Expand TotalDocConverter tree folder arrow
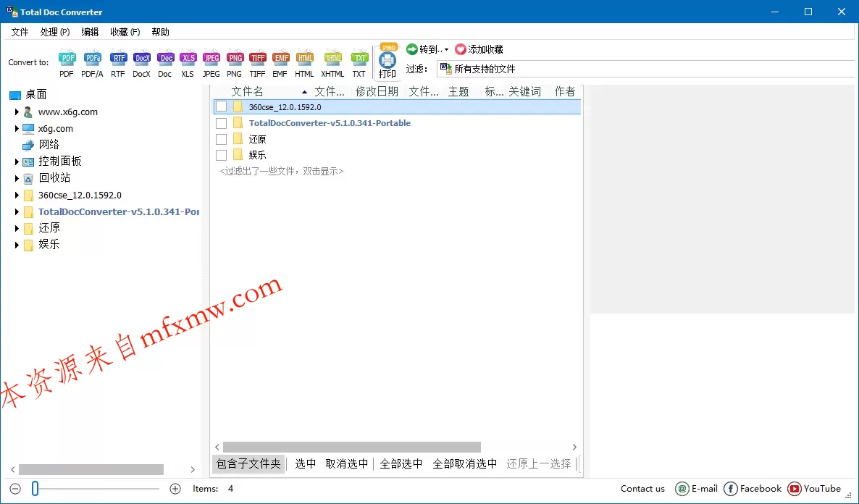The image size is (859, 504). 17,211
